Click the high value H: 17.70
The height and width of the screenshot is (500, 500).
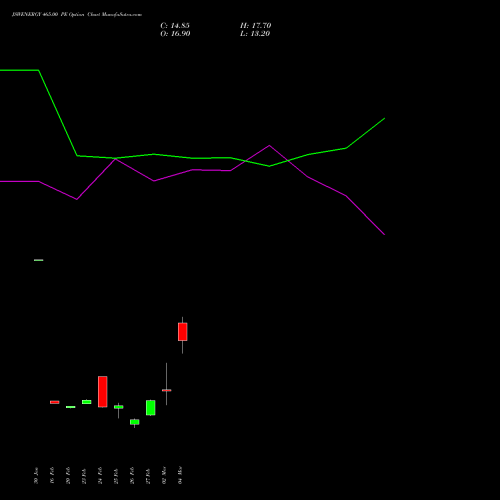(256, 26)
